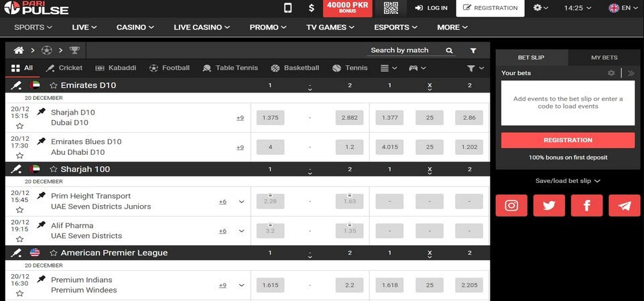Pin the Sharjah D10 match
This screenshot has height=301, width=644.
coord(41,112)
